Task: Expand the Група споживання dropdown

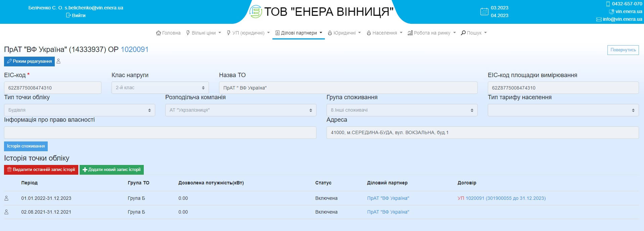Action: pyautogui.click(x=402, y=110)
